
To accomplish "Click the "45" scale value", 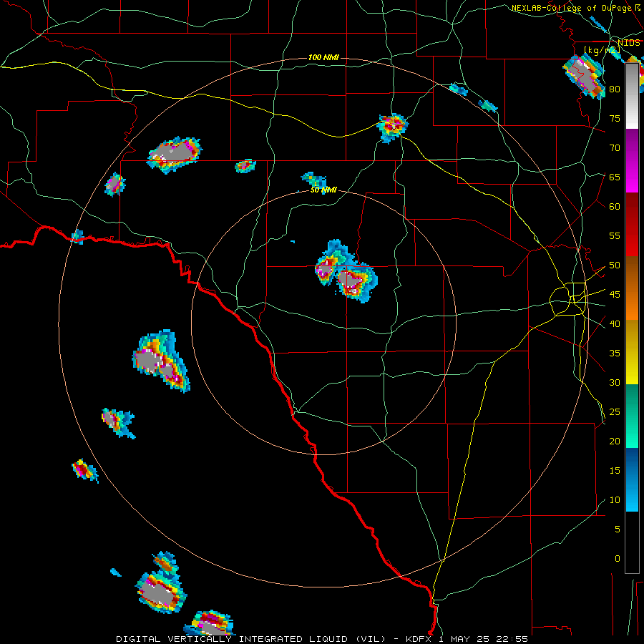I will tap(615, 295).
